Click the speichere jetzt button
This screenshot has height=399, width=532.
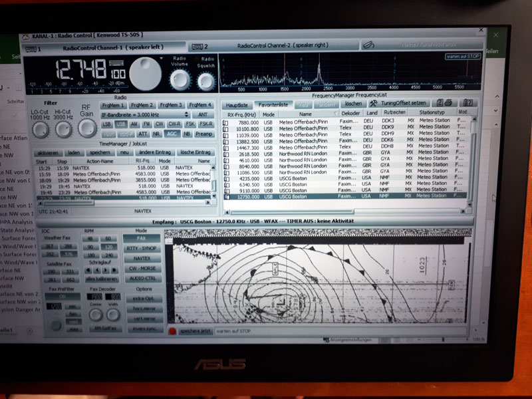[x=195, y=331]
